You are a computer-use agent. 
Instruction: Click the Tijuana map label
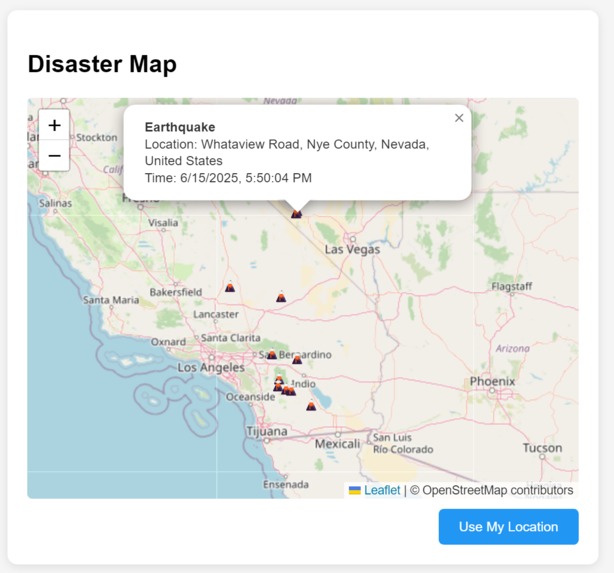pyautogui.click(x=267, y=431)
